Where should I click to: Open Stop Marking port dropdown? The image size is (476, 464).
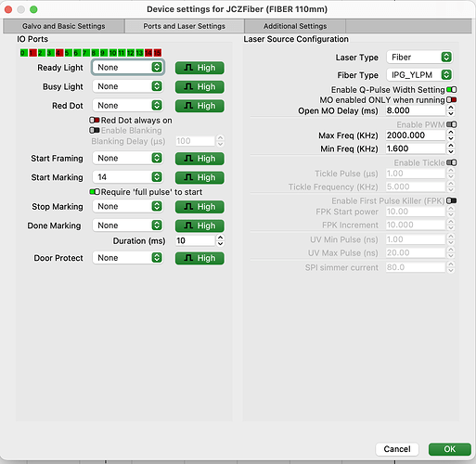click(x=128, y=206)
